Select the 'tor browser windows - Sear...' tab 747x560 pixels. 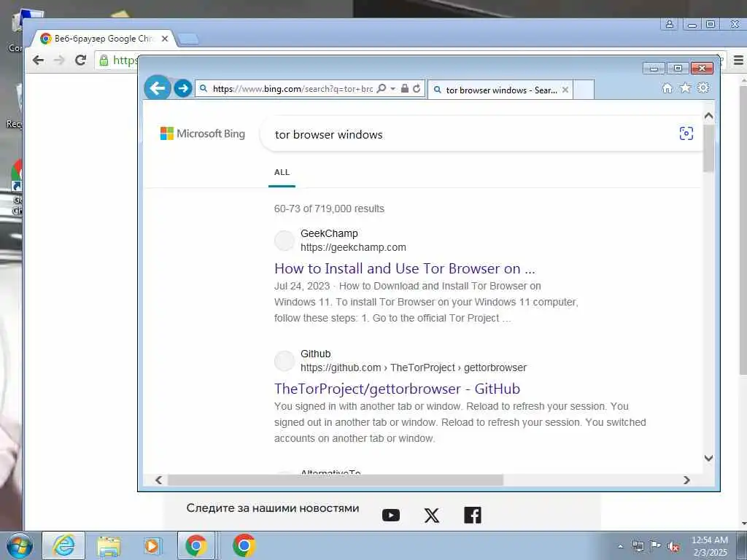point(500,90)
